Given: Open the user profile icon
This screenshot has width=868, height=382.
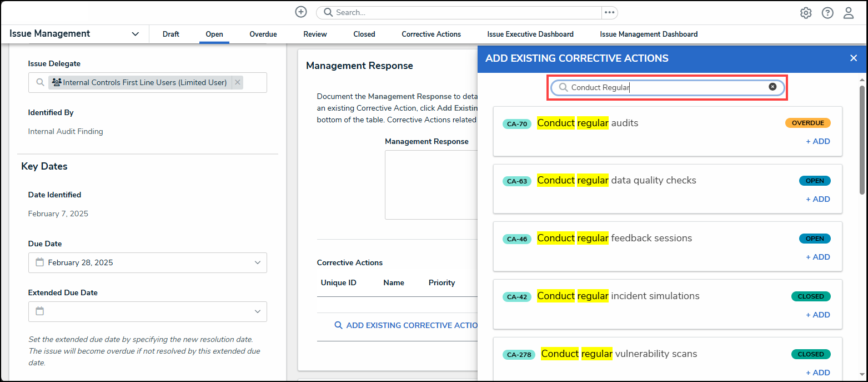Looking at the screenshot, I should click(x=849, y=13).
